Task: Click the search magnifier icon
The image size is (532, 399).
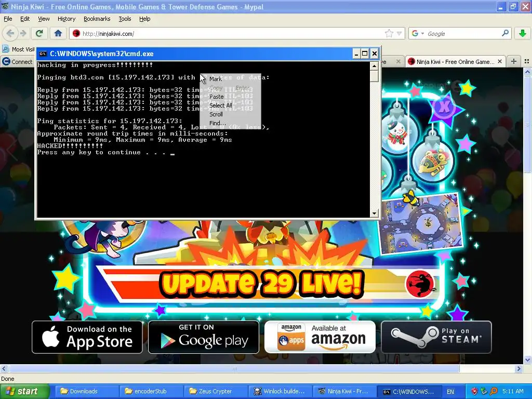Action: (505, 33)
